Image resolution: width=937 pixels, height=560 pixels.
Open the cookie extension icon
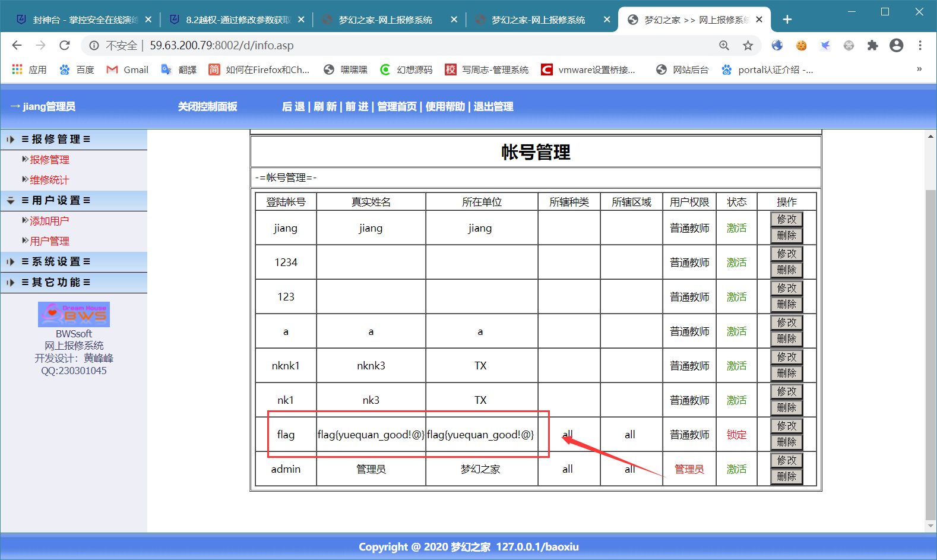801,45
